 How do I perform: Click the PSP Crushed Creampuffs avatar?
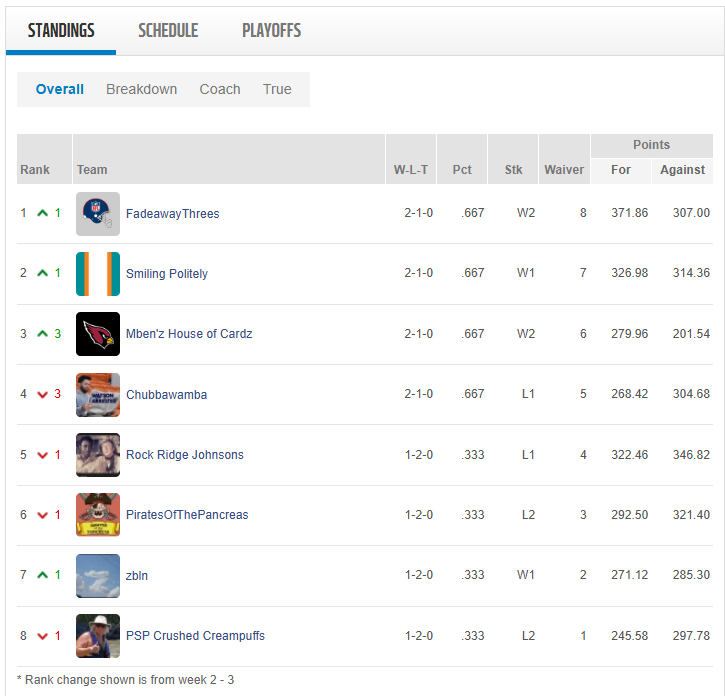(x=98, y=636)
